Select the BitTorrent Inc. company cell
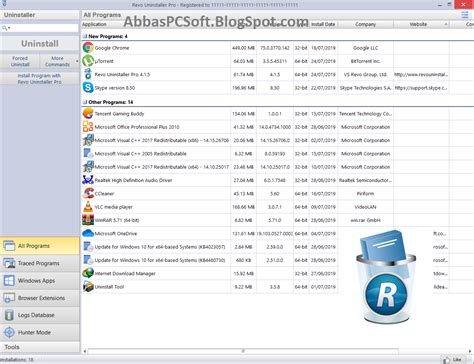Viewport: 474px width, 364px height. click(365, 61)
